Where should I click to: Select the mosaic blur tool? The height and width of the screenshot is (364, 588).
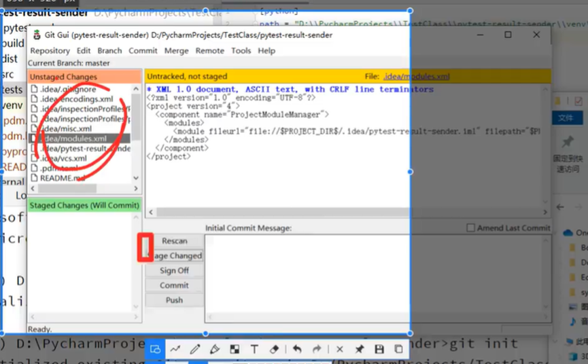[x=235, y=349]
